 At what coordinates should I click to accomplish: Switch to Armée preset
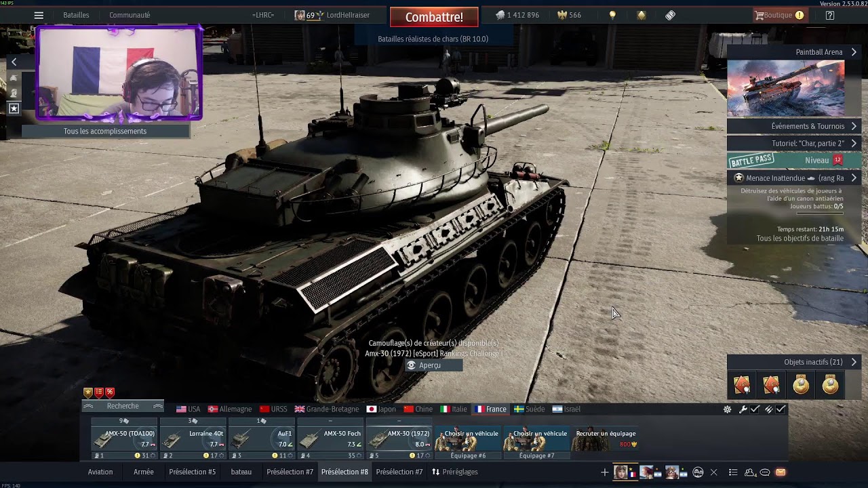click(x=144, y=472)
